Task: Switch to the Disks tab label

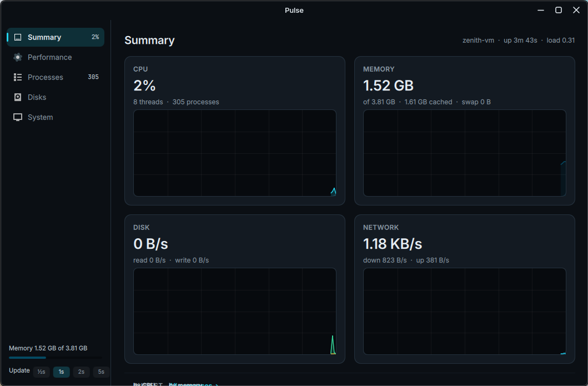Action: pos(37,97)
